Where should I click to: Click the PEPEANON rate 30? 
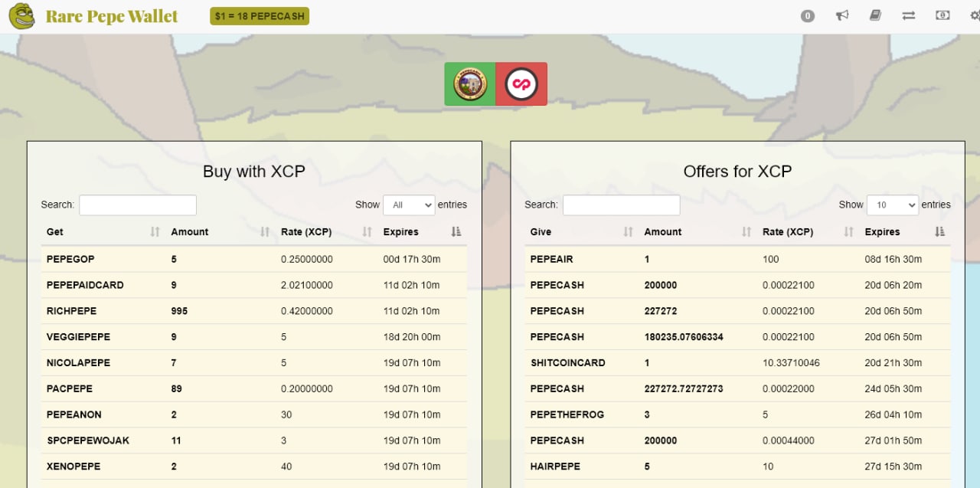(x=286, y=414)
